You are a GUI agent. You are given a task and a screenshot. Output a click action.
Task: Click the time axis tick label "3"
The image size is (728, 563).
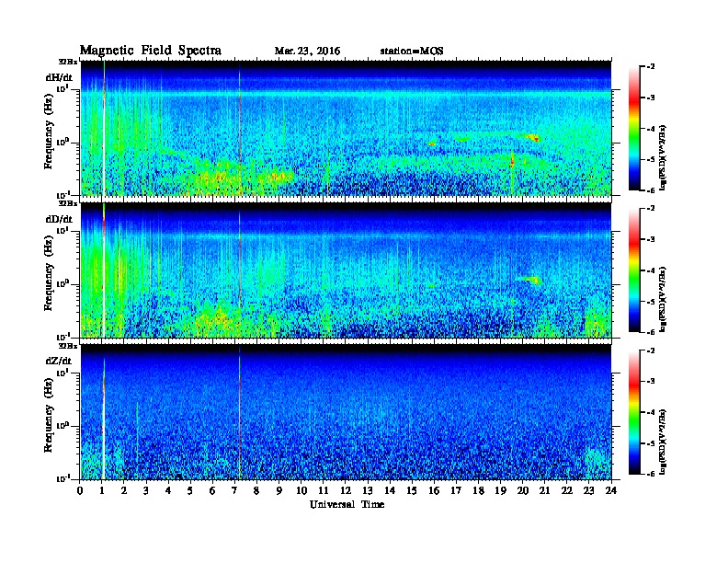tap(146, 490)
